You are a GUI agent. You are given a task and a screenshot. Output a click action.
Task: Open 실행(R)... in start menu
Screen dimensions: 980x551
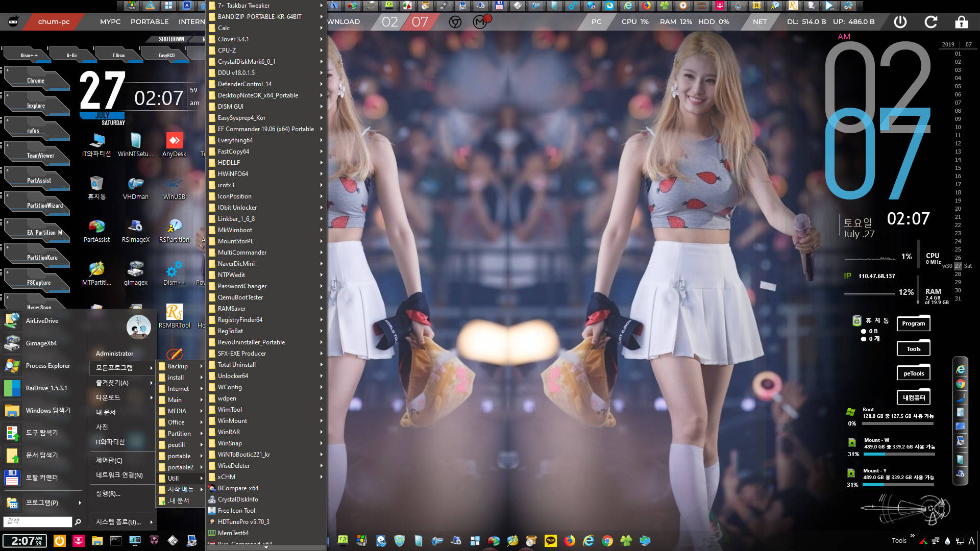point(108,493)
